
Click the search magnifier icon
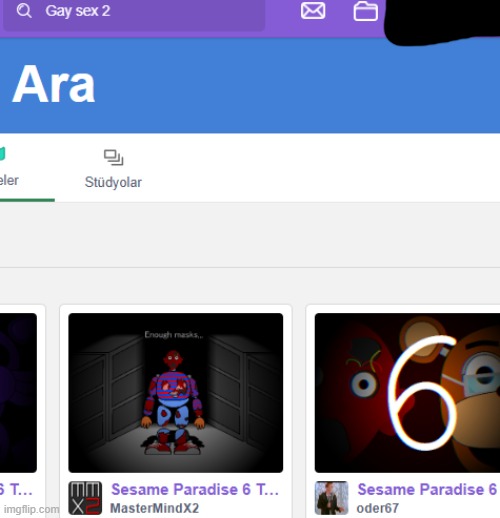tap(24, 11)
